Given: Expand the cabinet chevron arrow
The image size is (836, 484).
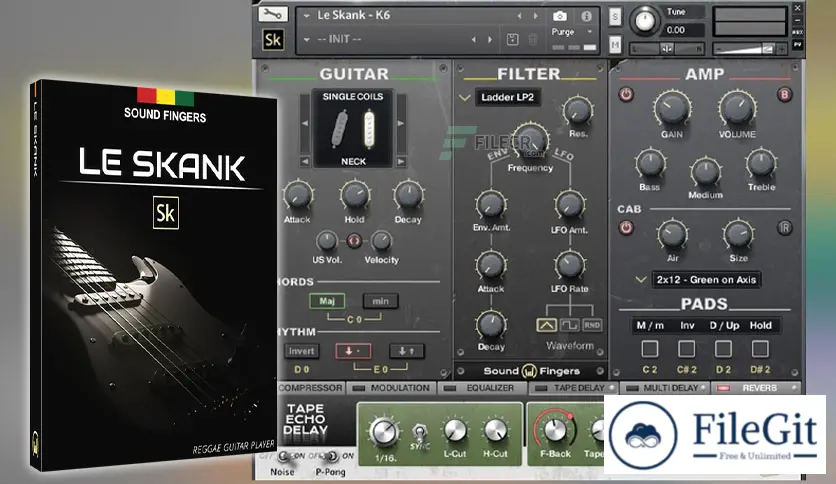Looking at the screenshot, I should point(641,279).
